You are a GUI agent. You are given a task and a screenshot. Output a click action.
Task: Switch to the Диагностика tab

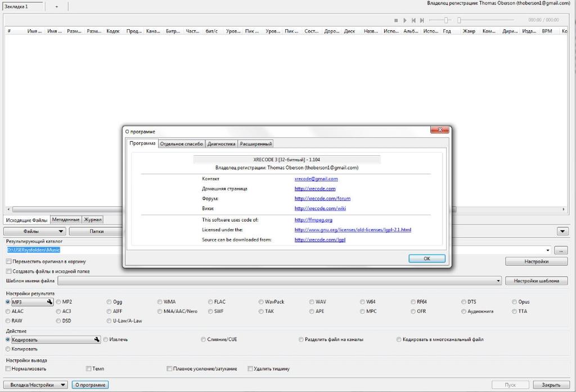point(221,144)
